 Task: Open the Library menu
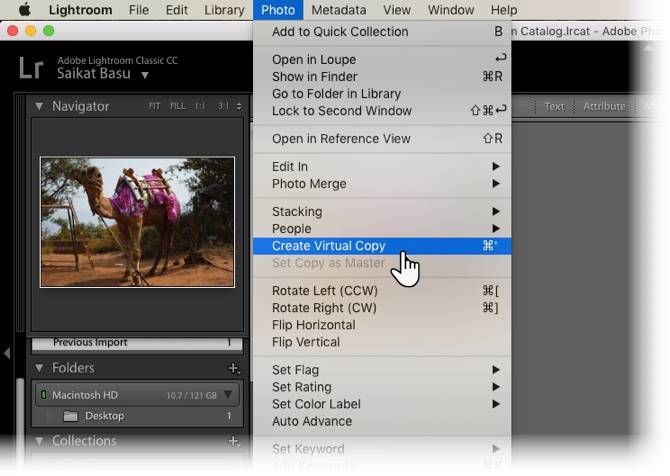tap(224, 10)
